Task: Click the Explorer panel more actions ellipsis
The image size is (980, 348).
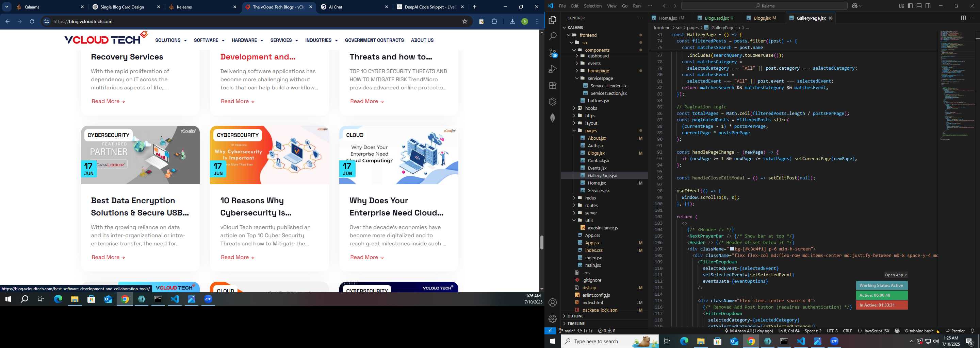Action: pos(640,18)
